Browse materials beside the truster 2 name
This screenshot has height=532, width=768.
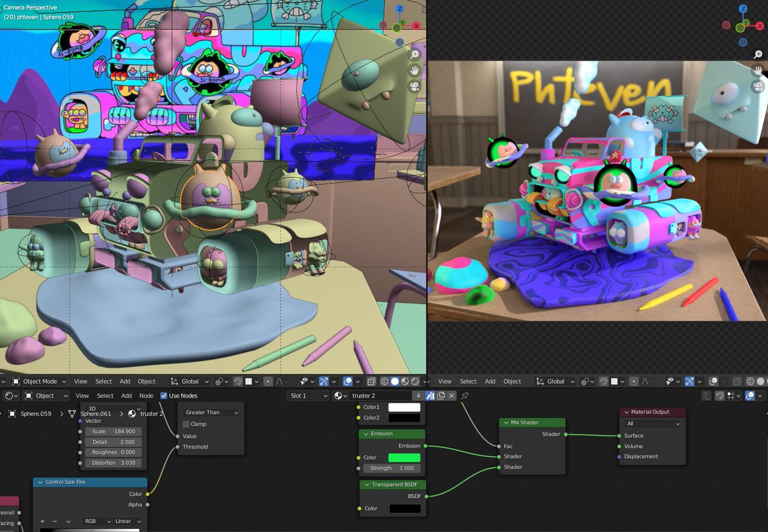[340, 396]
